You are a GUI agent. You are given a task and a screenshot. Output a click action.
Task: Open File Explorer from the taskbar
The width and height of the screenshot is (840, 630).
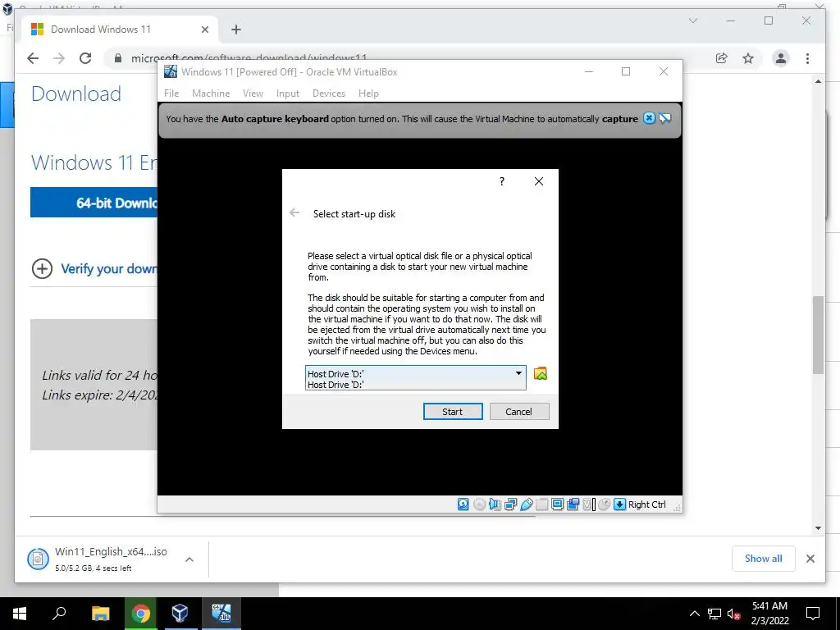tap(100, 614)
